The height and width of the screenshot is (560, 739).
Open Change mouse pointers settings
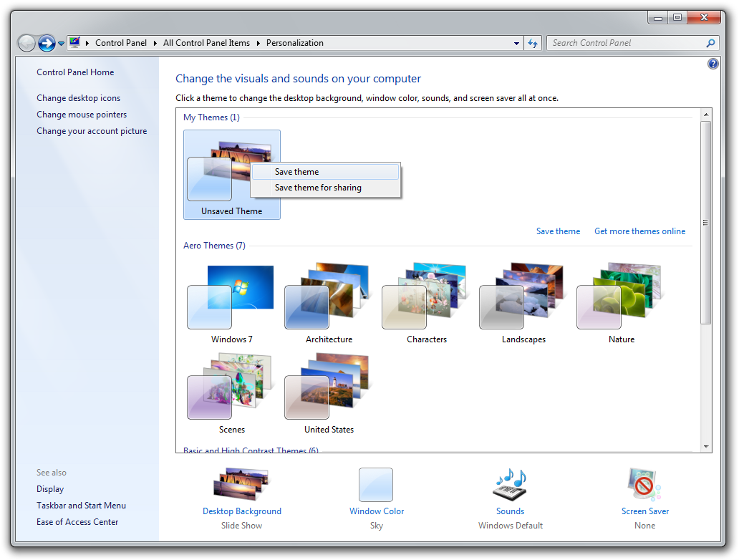[x=82, y=114]
